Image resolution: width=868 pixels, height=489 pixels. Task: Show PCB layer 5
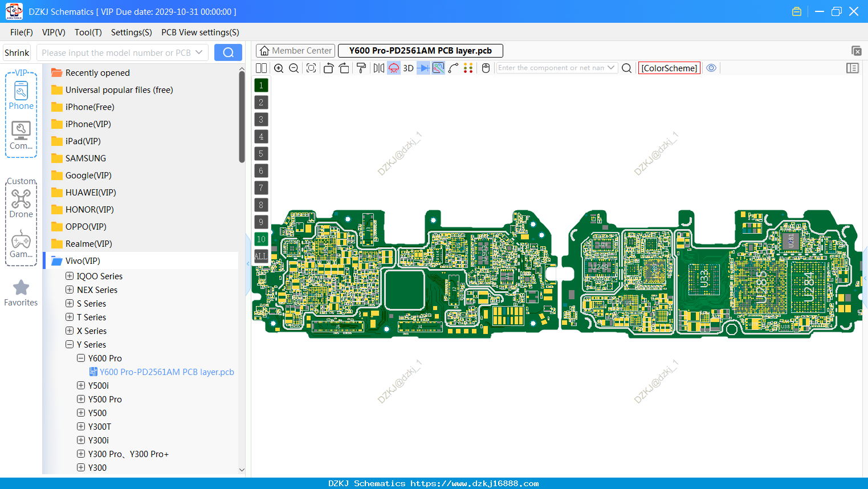261,154
